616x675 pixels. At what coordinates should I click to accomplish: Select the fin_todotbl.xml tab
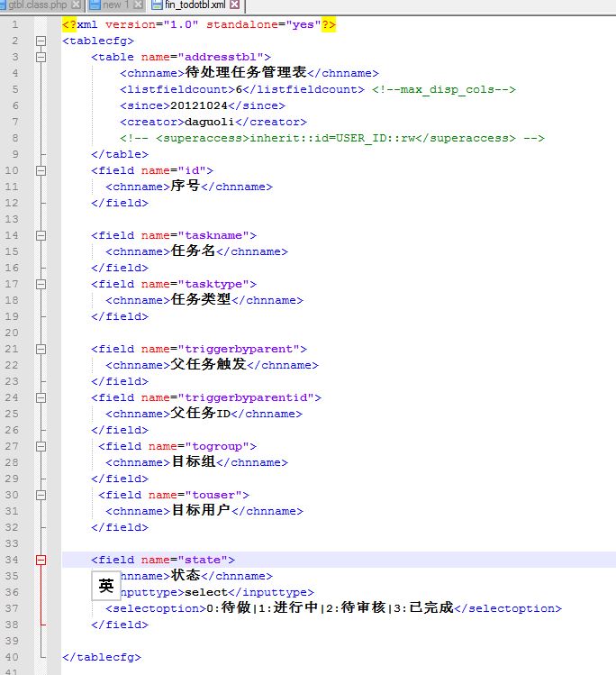click(x=195, y=5)
